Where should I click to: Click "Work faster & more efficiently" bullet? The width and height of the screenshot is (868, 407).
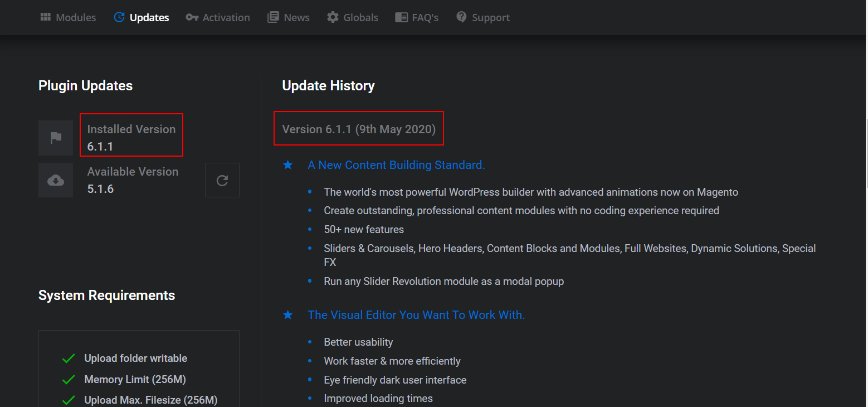pos(392,361)
